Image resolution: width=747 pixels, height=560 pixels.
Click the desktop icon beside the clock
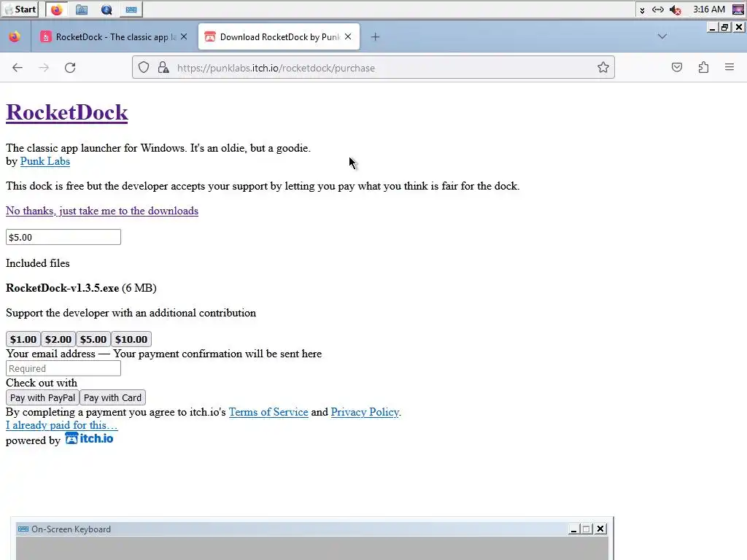click(x=738, y=9)
